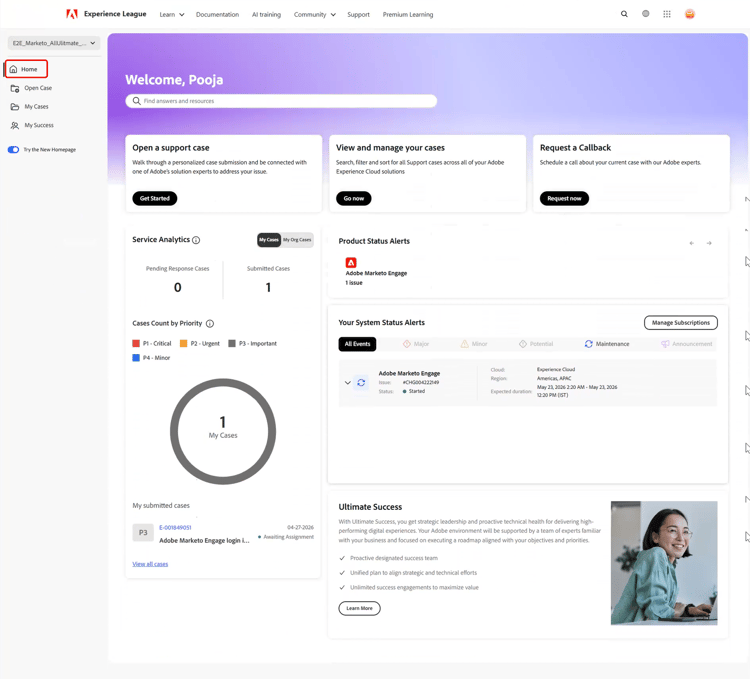Viewport: 750px width, 679px height.
Task: Go to next Product Status Alert arrow
Action: pos(709,243)
